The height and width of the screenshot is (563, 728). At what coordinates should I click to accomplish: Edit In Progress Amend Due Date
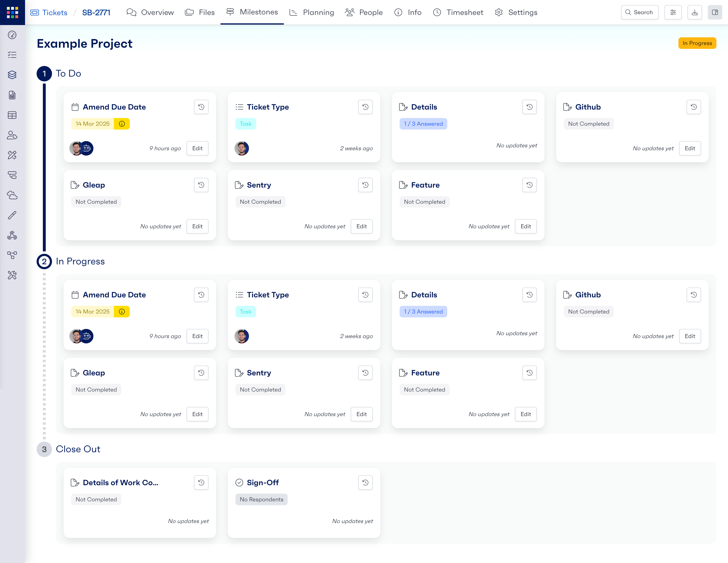(x=197, y=336)
